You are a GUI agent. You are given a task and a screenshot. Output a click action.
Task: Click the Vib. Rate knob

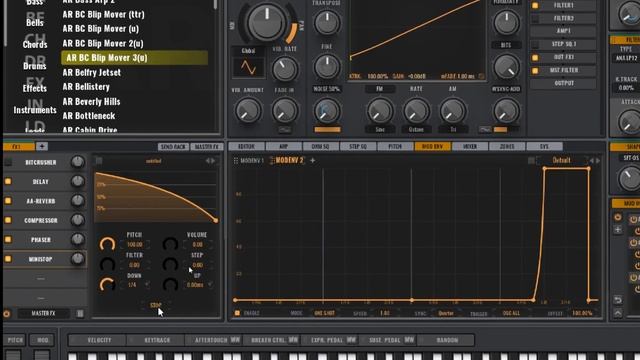284,68
